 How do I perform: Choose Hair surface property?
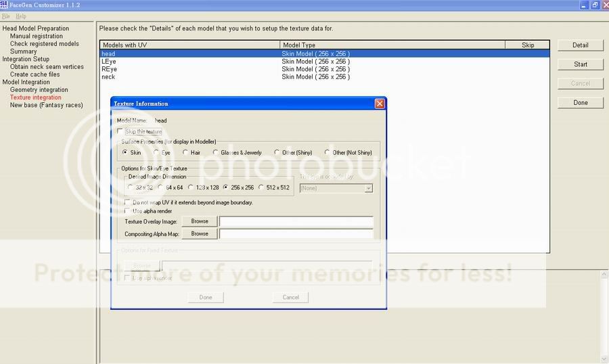click(x=186, y=153)
